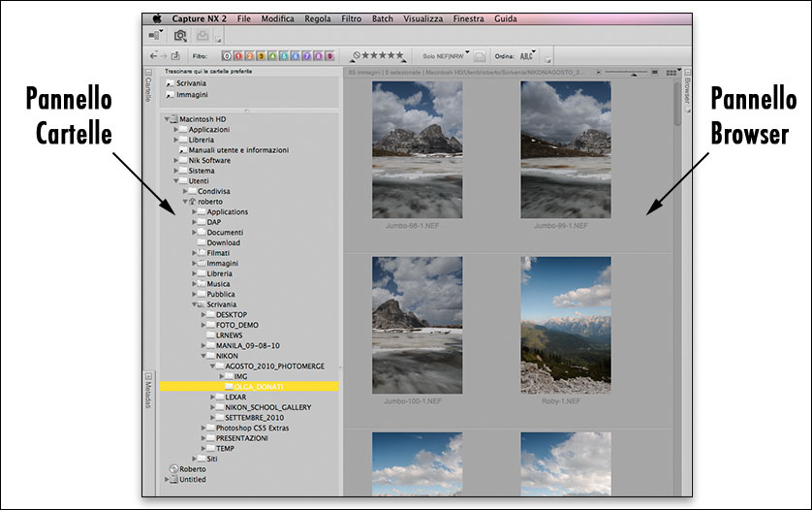Click the Browser panel toggle icon at right

688,73
